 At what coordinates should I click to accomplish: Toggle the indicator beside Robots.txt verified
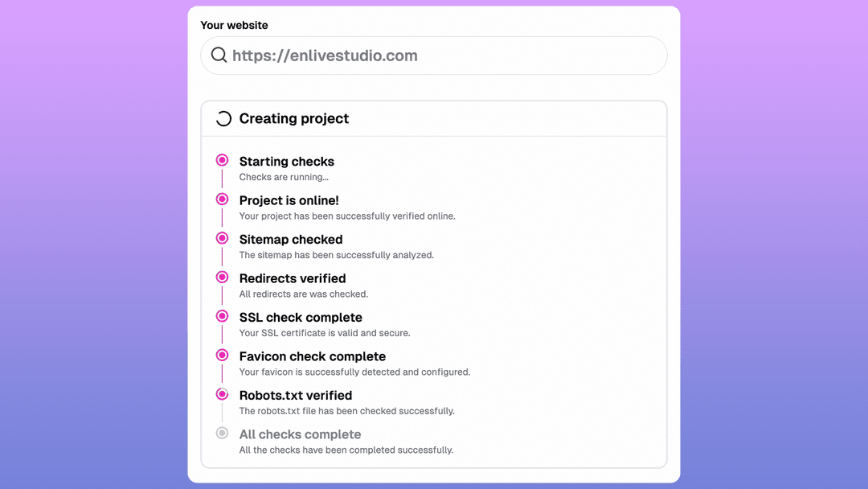[222, 394]
